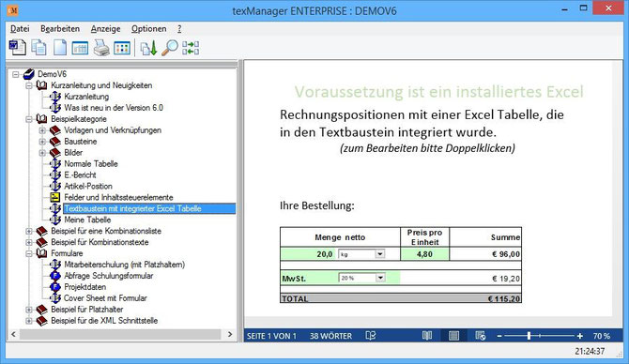Viewport: 629px width, 364px height.
Task: Click the anchor icon beside Meine Tabelle
Action: click(x=55, y=220)
